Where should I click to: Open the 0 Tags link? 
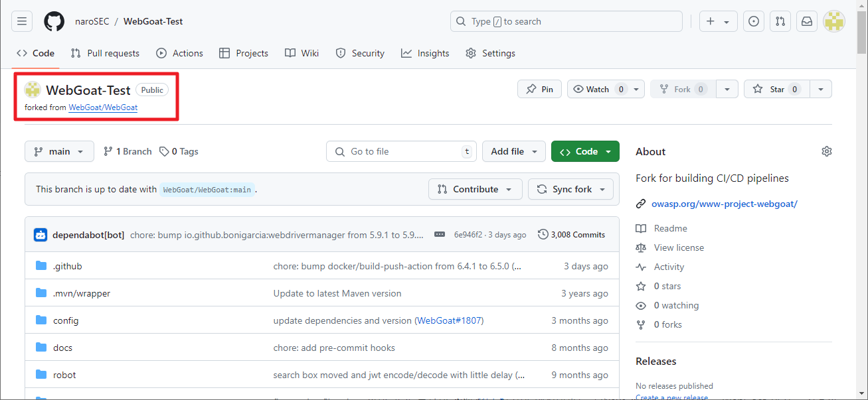pyautogui.click(x=179, y=151)
